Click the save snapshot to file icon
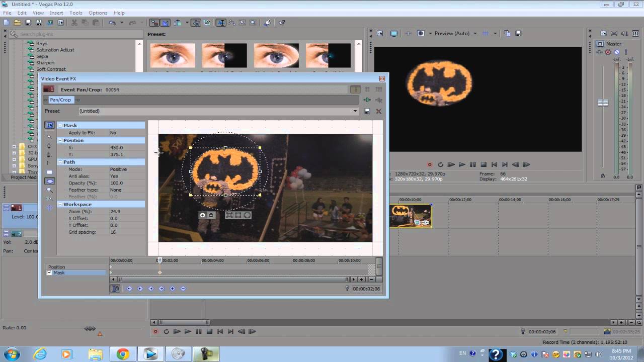 (x=518, y=33)
